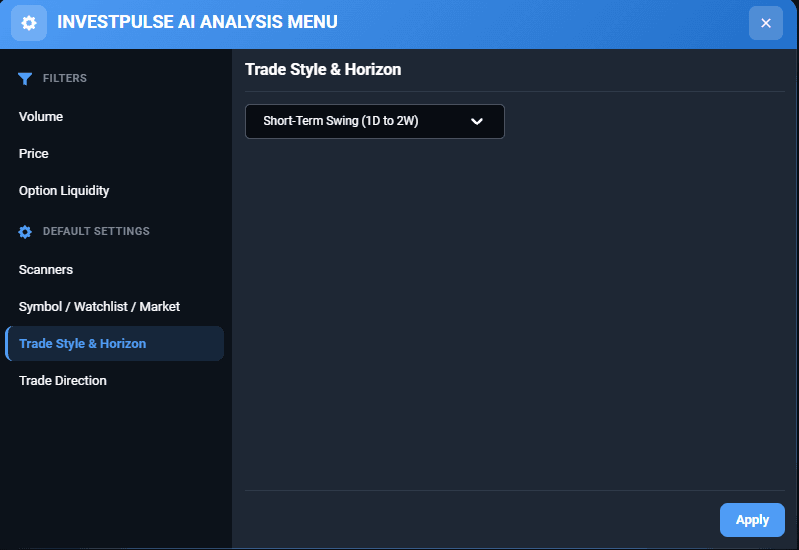Click the DEFAULT SETTINGS section header label
Image resolution: width=799 pixels, height=550 pixels.
(96, 231)
